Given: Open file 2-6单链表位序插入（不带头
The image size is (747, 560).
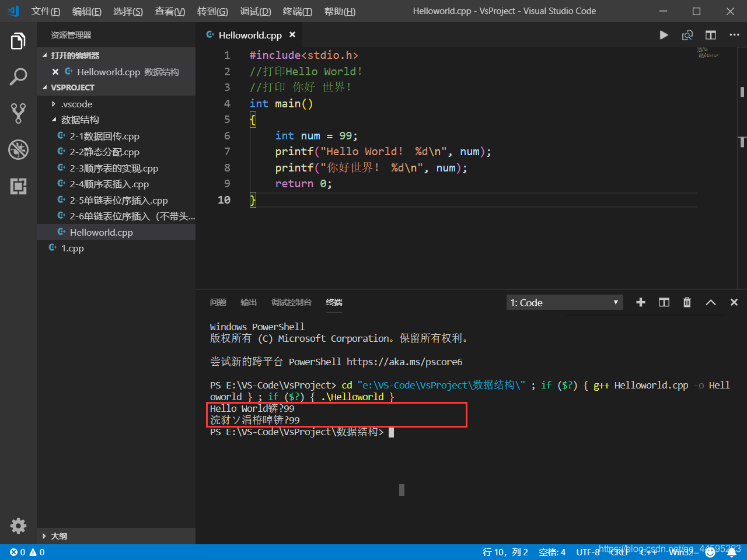Looking at the screenshot, I should [116, 216].
